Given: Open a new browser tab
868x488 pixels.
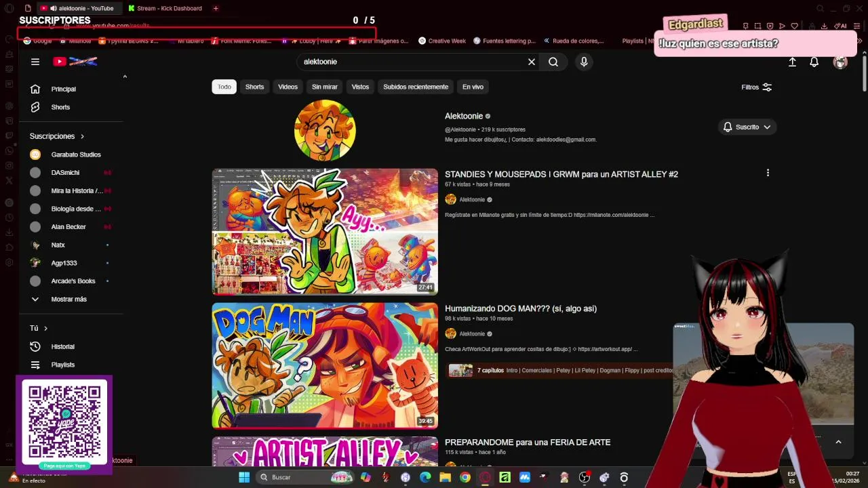Looking at the screenshot, I should click(x=216, y=8).
